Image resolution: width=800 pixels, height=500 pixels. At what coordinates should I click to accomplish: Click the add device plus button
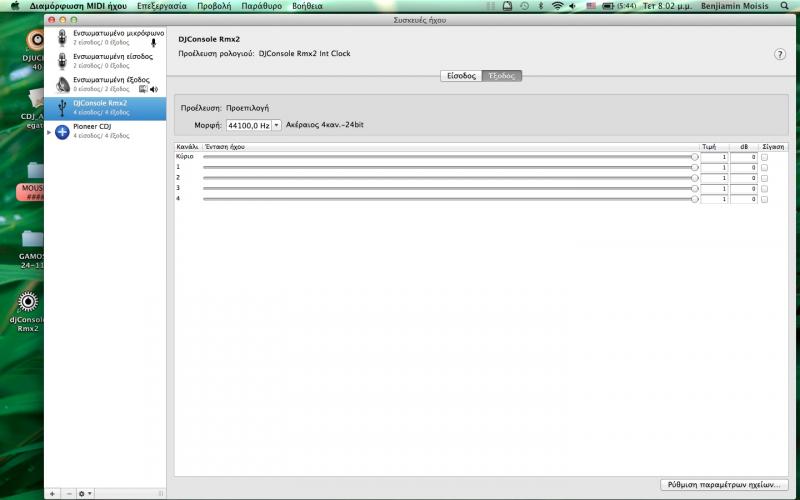[53, 493]
